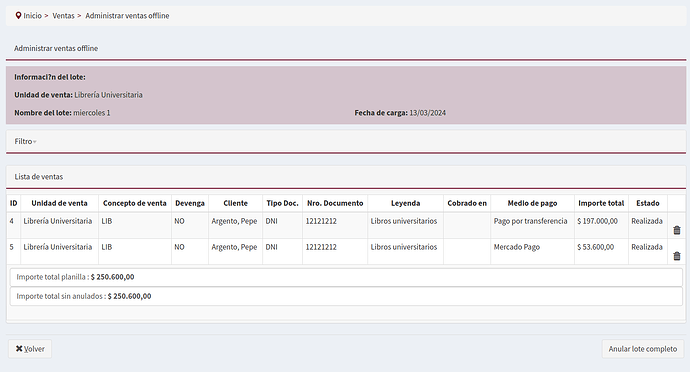The image size is (690, 372).
Task: Delete sale ID 4 with trash icon
Action: click(677, 230)
